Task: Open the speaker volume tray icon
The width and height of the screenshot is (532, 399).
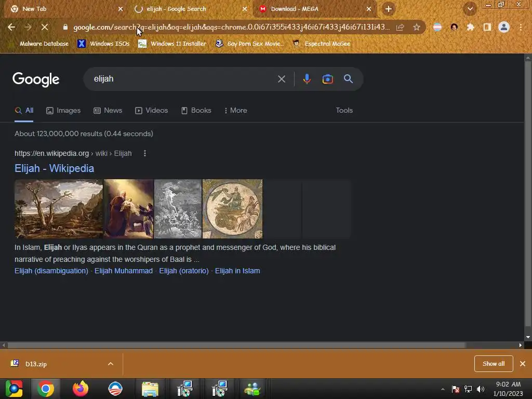Action: [x=481, y=389]
